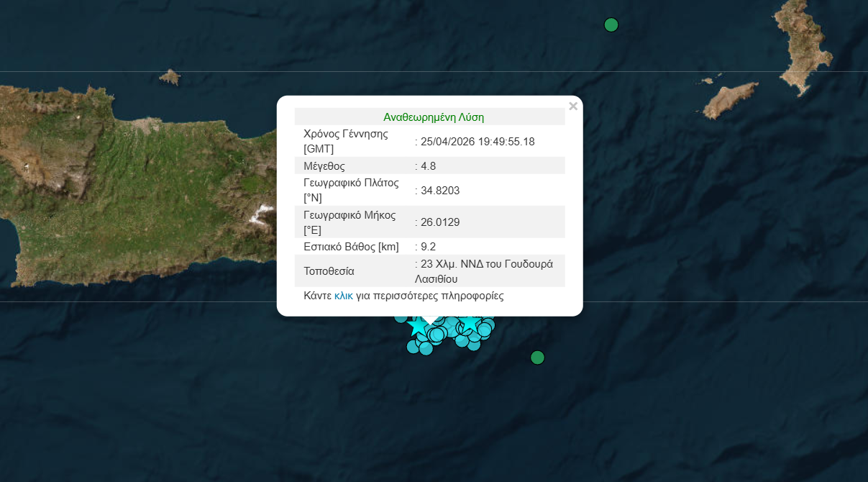This screenshot has width=868, height=482.
Task: Click Kasos island on the map
Action: [730, 99]
